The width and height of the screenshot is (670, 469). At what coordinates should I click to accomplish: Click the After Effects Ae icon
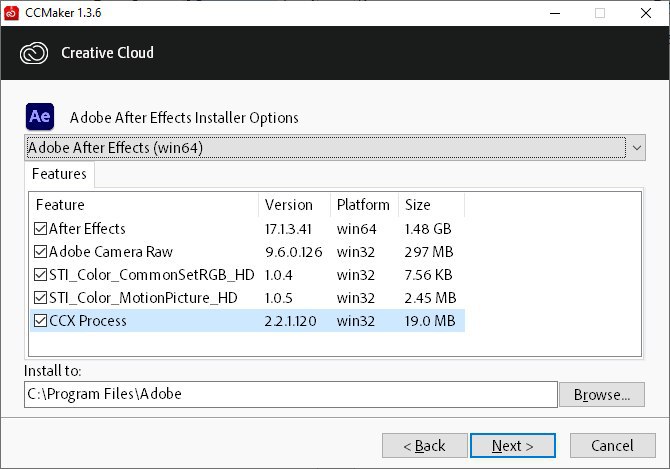pyautogui.click(x=40, y=117)
